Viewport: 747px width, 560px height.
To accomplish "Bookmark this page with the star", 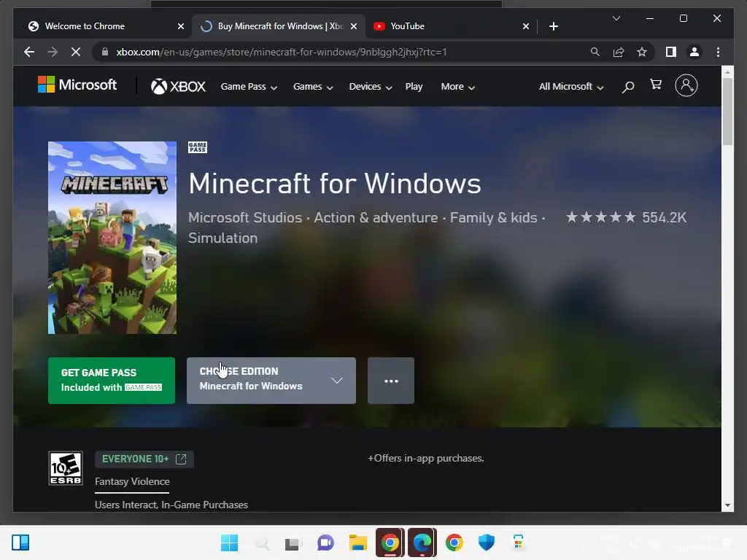I will pyautogui.click(x=642, y=52).
